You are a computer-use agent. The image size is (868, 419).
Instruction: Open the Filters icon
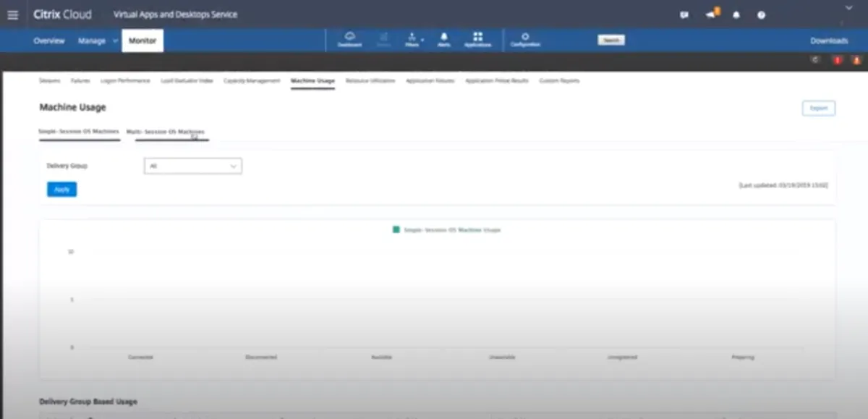click(x=412, y=40)
